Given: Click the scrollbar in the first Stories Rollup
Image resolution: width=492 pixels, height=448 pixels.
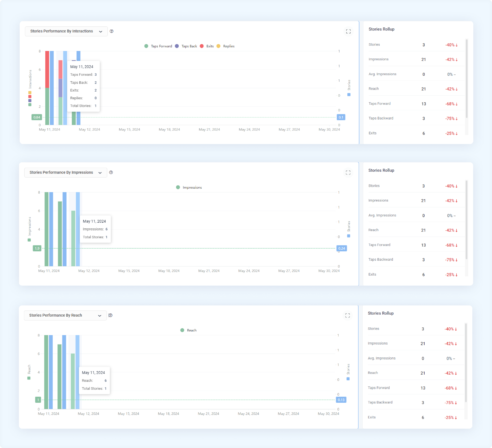Looking at the screenshot, I should (x=467, y=78).
